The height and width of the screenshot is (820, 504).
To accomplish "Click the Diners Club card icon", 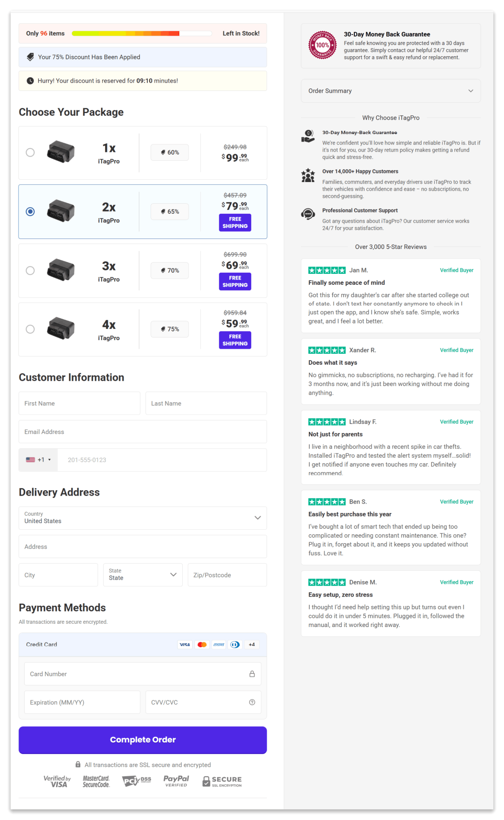I will click(x=235, y=645).
